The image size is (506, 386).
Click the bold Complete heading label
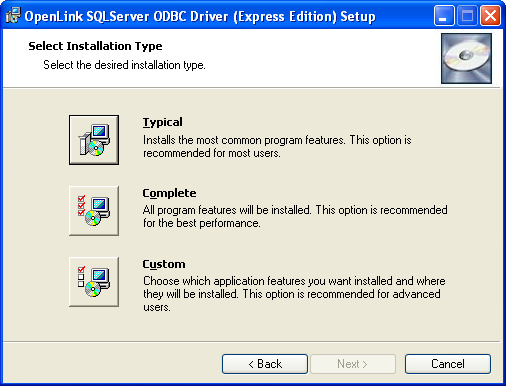(169, 193)
